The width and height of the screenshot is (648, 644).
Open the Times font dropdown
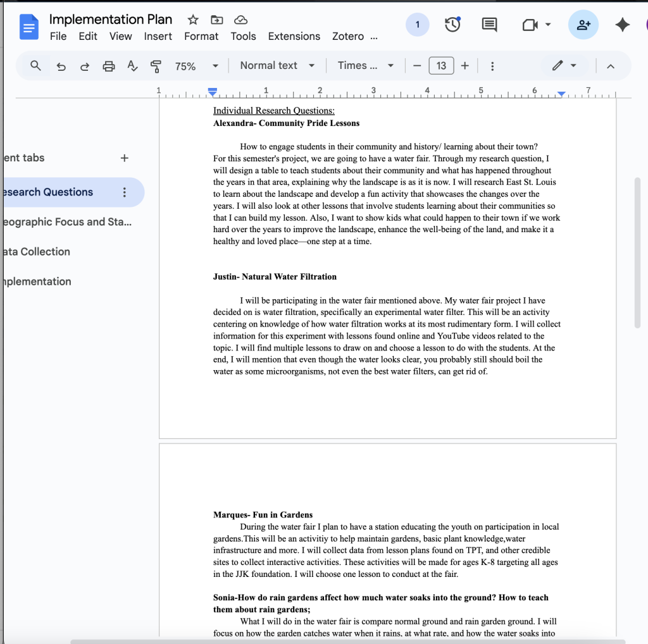pyautogui.click(x=366, y=66)
